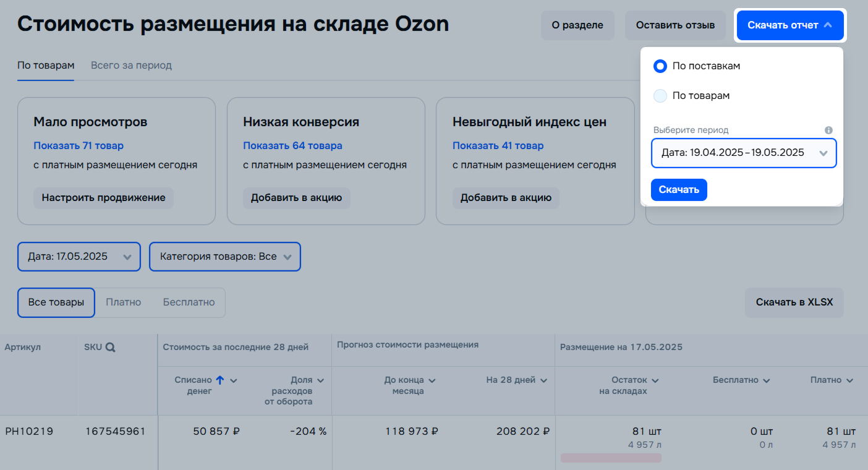Expand the Бесплатно column header chevron
Viewport: 868px width, 470px height.
coord(767,381)
